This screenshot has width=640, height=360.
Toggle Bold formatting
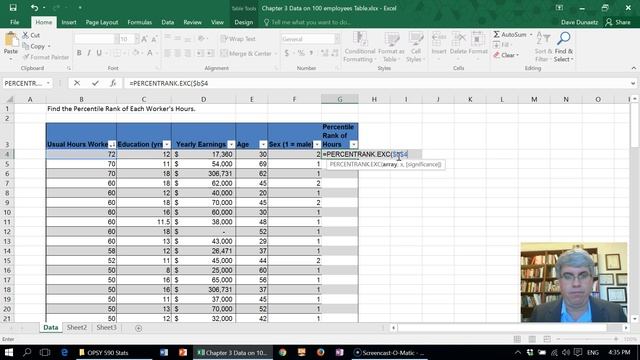[79, 53]
